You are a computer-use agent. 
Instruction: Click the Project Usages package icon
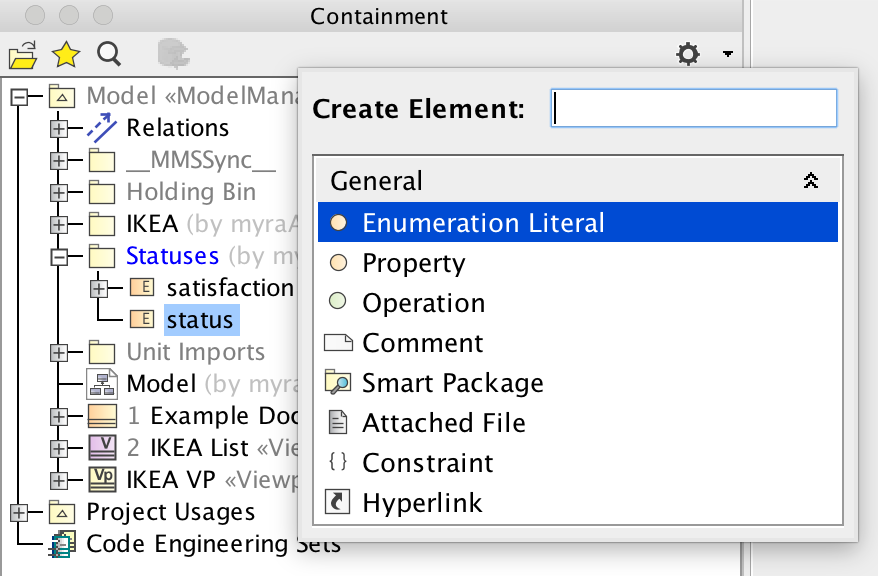click(x=62, y=512)
